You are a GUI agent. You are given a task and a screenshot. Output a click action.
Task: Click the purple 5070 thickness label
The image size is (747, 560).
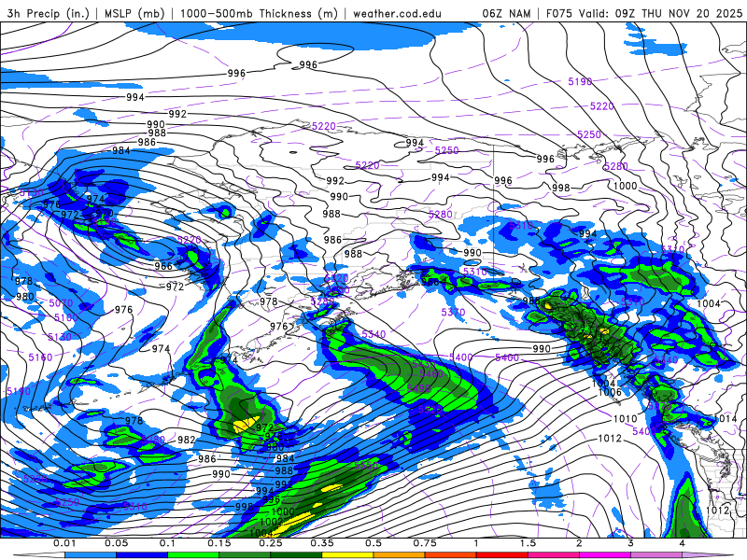pyautogui.click(x=61, y=302)
